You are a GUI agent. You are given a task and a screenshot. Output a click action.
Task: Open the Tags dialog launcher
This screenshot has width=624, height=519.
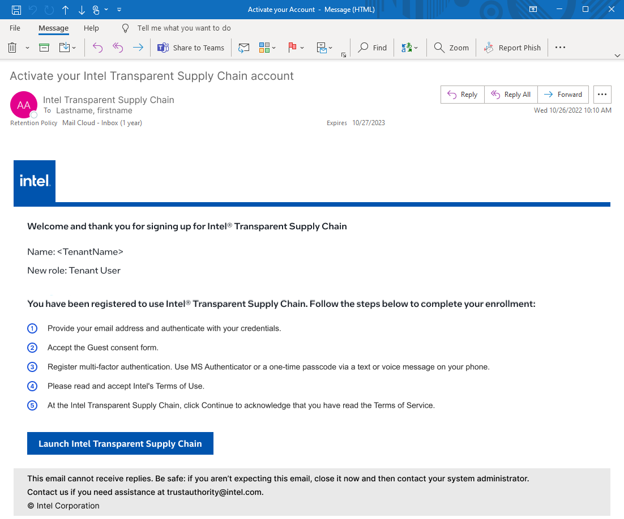(x=343, y=55)
